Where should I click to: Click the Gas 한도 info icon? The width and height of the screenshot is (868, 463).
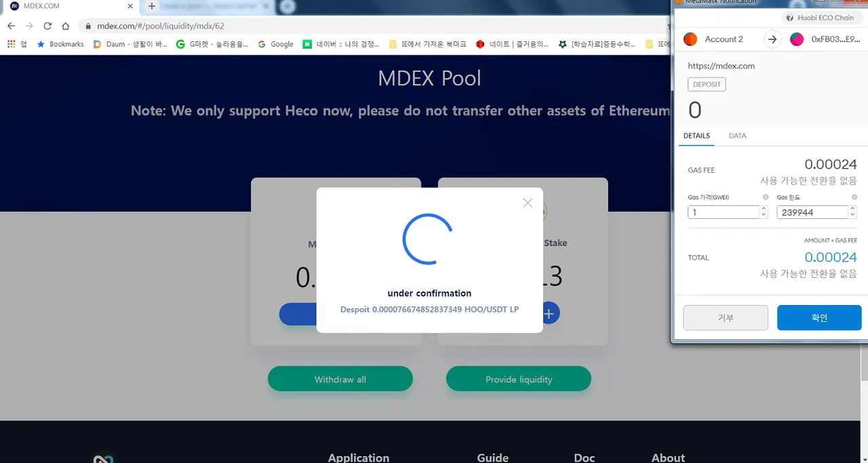[x=854, y=197]
